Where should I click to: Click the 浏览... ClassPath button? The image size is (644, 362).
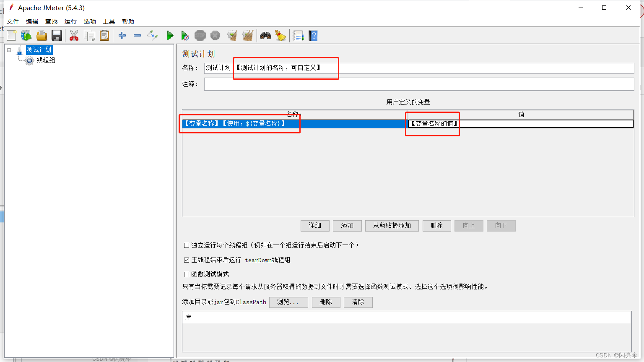click(x=288, y=302)
